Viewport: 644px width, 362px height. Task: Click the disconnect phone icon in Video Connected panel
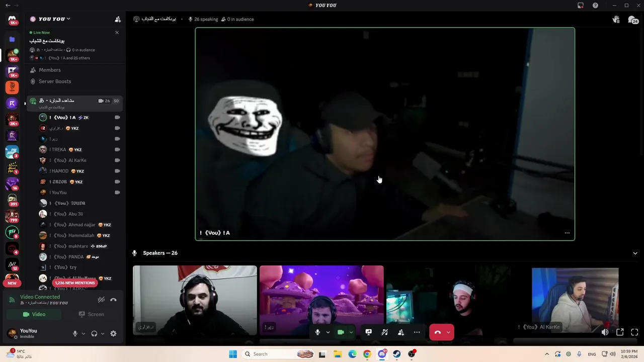click(x=113, y=300)
